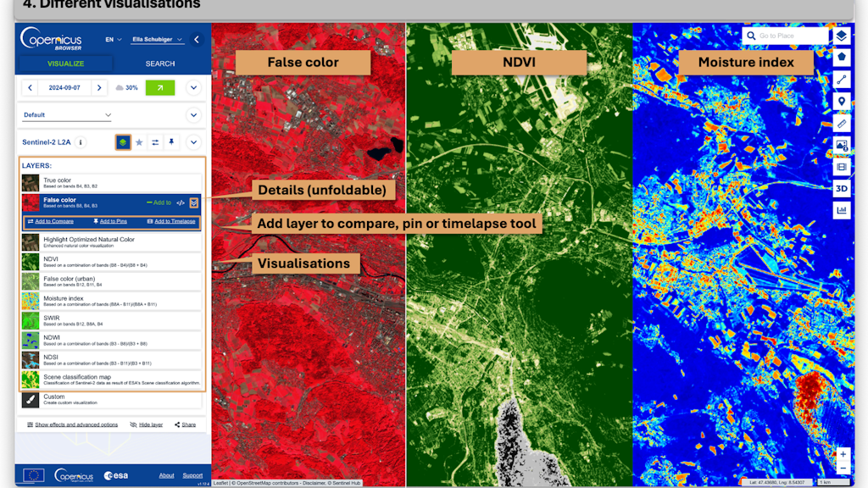
Task: Switch to the SEARCH tab
Action: pyautogui.click(x=159, y=64)
